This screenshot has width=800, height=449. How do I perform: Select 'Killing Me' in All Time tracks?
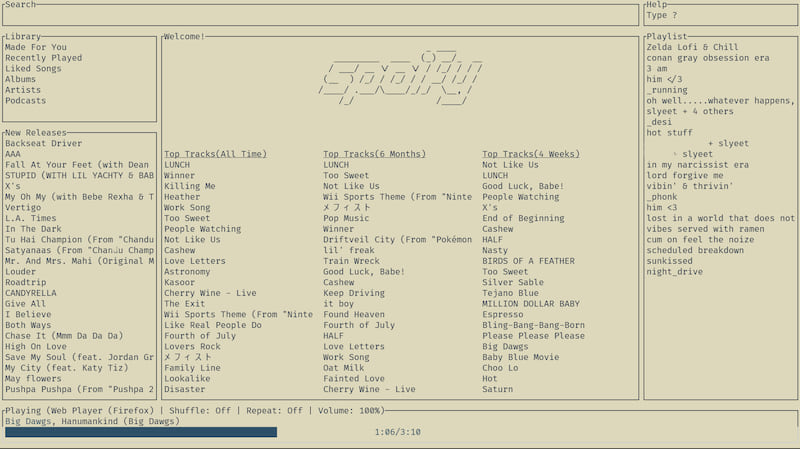[190, 186]
